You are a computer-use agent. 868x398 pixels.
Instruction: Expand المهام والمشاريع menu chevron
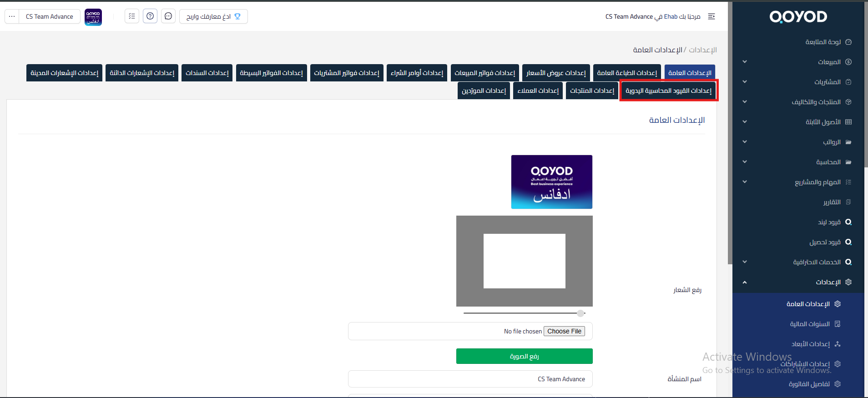745,182
